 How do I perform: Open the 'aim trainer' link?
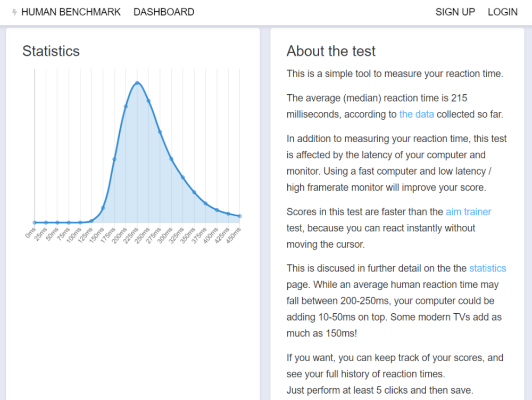[x=468, y=212]
